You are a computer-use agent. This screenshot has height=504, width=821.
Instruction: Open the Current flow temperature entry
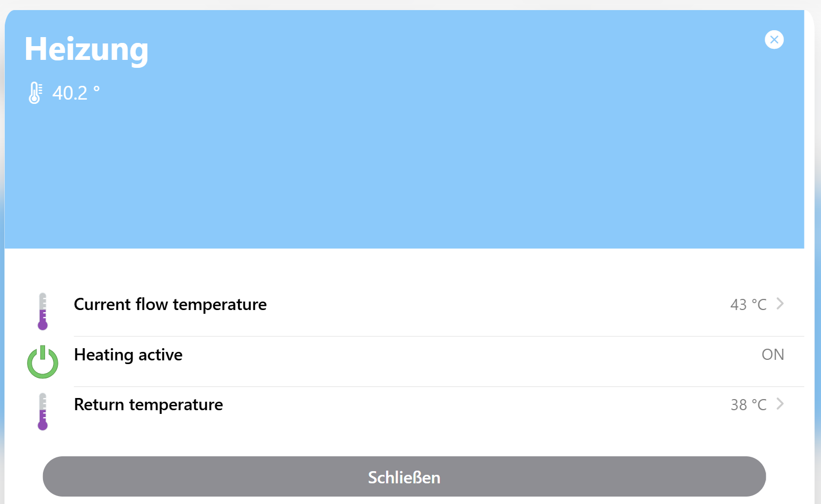pos(170,305)
